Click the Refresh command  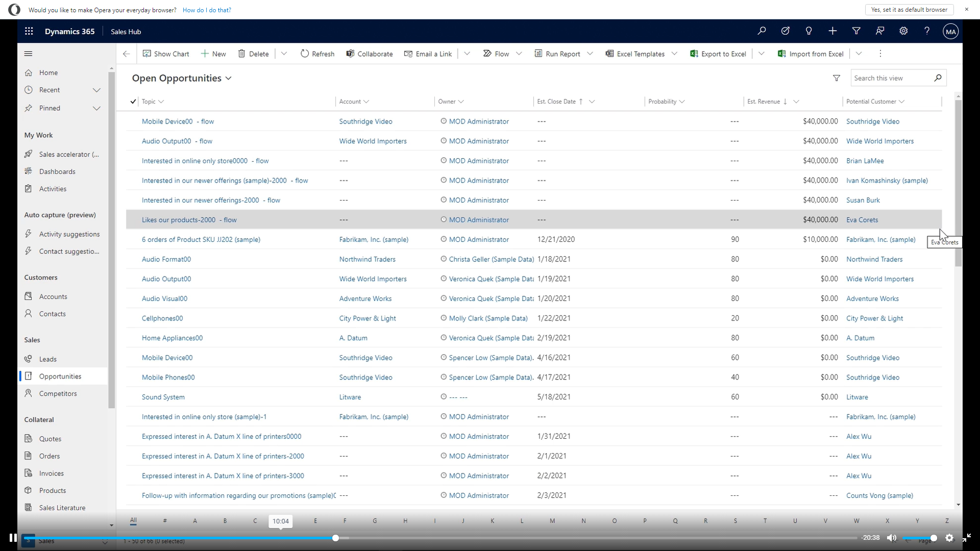click(x=317, y=54)
